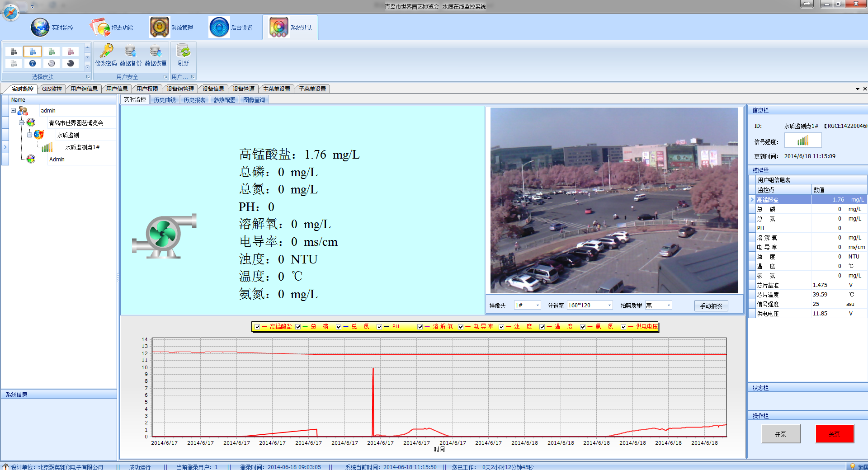The image size is (868, 470).
Task: Open the 实时监控 globe icon in ribbon
Action: tap(40, 28)
